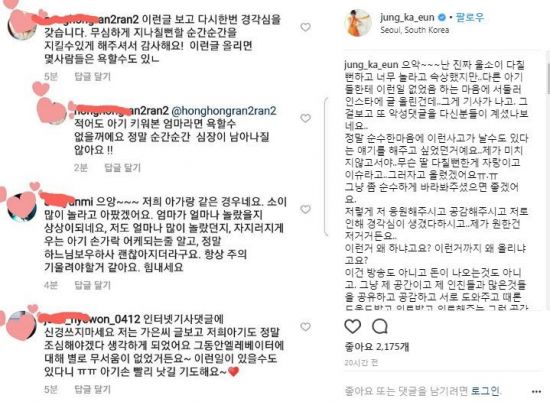Click the verified badge next to jung_ka_eun

click(x=442, y=17)
